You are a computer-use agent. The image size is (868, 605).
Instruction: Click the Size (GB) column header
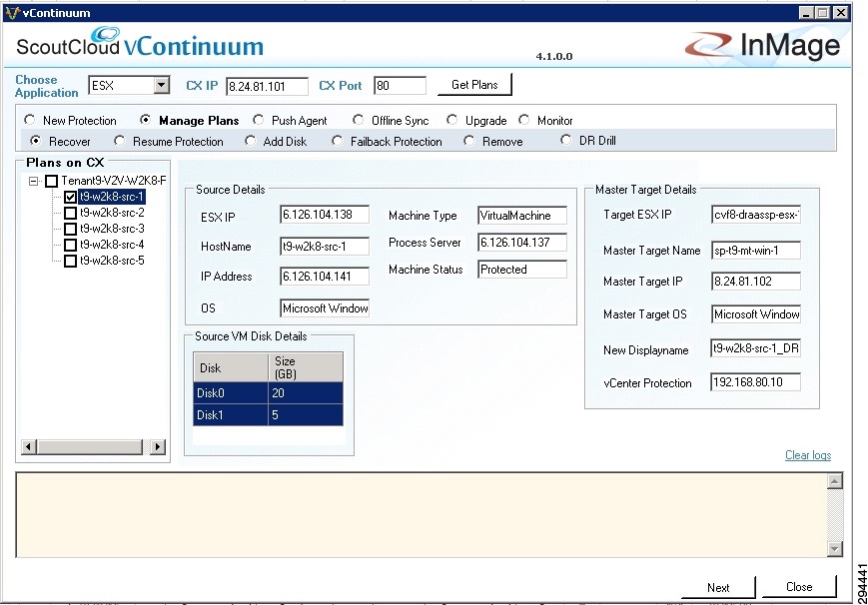click(x=306, y=367)
